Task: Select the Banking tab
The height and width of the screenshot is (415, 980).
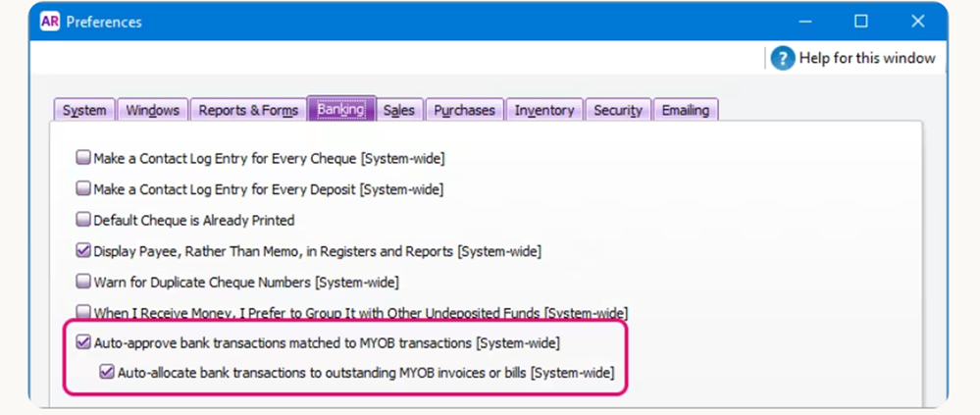Action: (x=340, y=110)
